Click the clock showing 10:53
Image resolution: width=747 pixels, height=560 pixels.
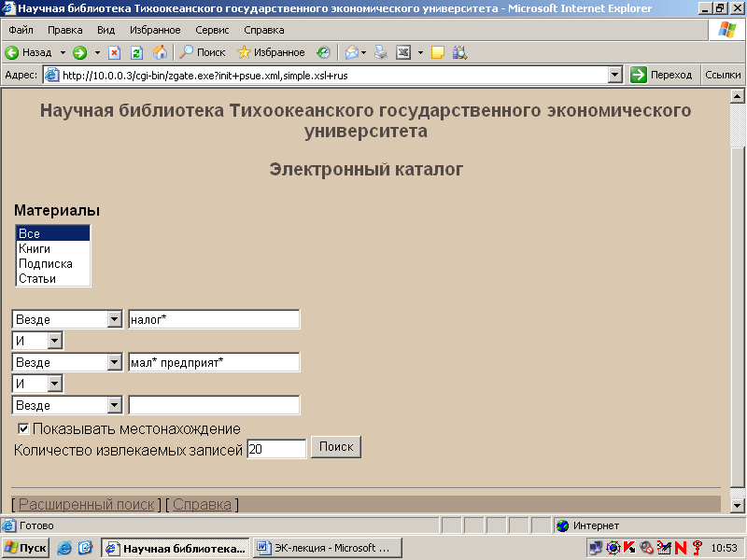click(725, 548)
